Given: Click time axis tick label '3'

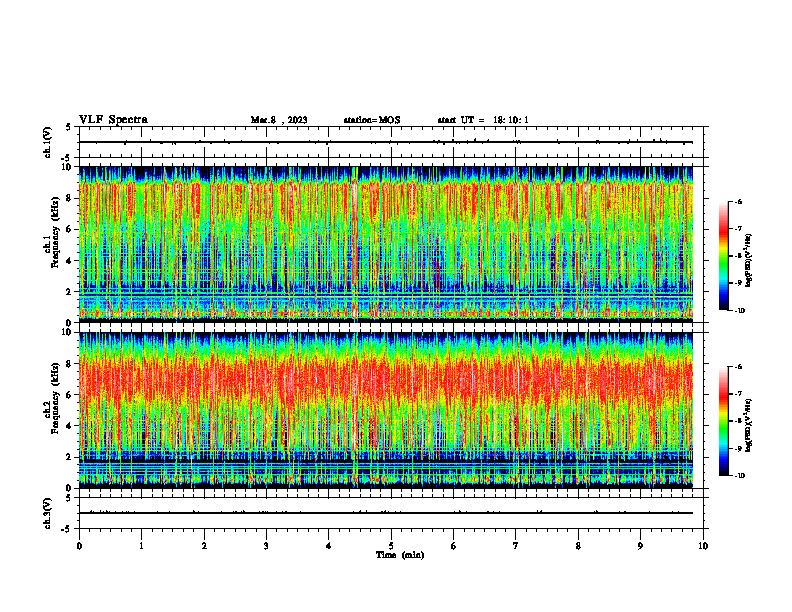Looking at the screenshot, I should 266,546.
